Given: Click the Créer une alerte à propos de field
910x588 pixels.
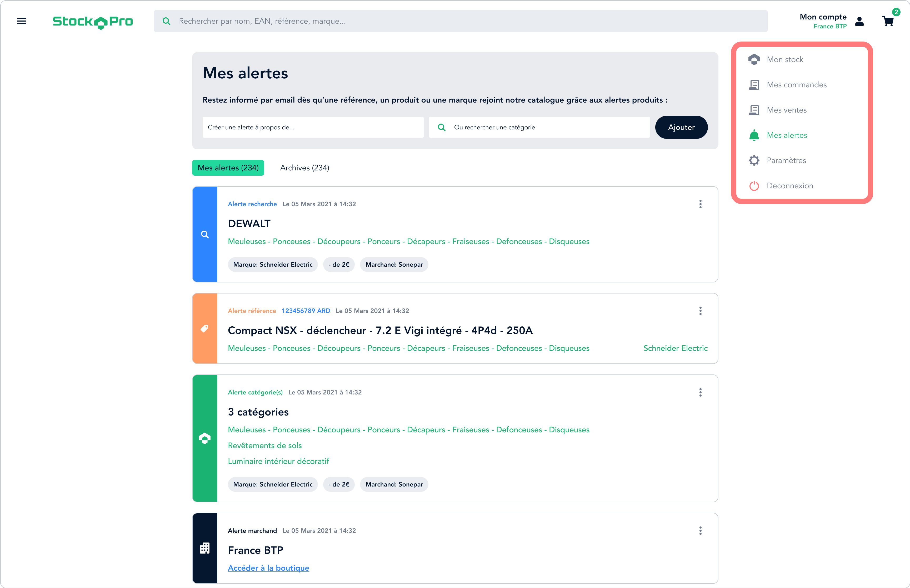Looking at the screenshot, I should (313, 127).
